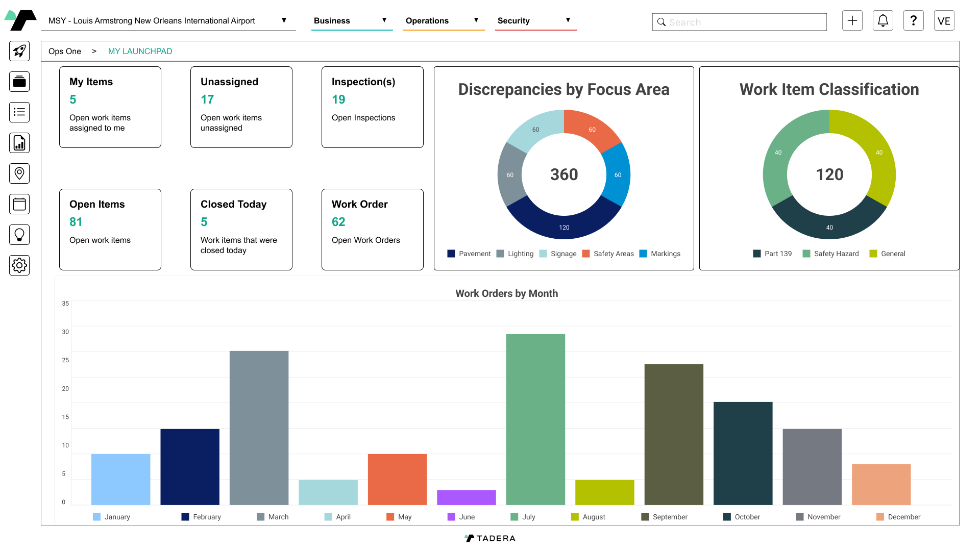The image size is (980, 551).
Task: Open My Launchpad via the rocket icon
Action: pos(19,51)
